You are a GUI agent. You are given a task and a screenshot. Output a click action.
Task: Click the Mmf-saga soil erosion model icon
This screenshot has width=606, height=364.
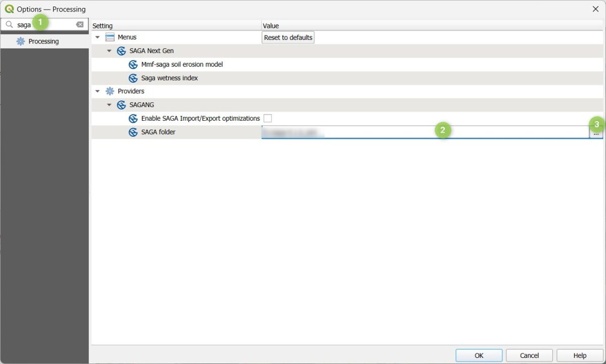tap(133, 65)
